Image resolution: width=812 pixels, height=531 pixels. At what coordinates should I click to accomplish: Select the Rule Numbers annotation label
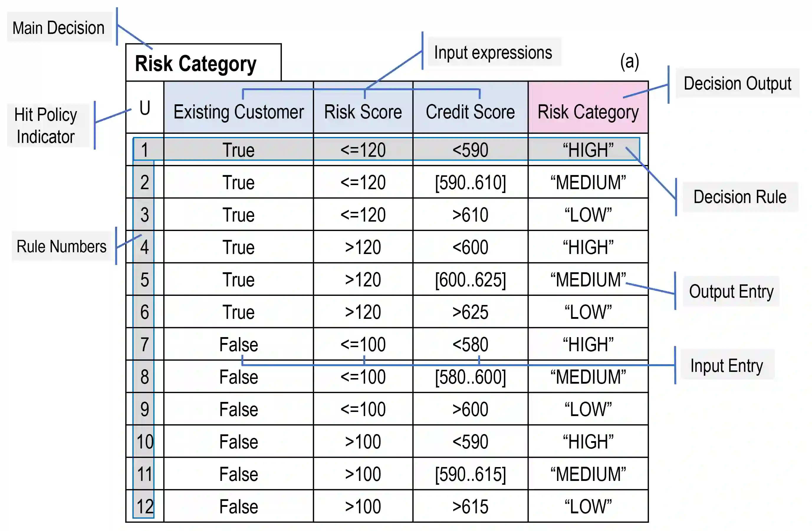(x=61, y=246)
